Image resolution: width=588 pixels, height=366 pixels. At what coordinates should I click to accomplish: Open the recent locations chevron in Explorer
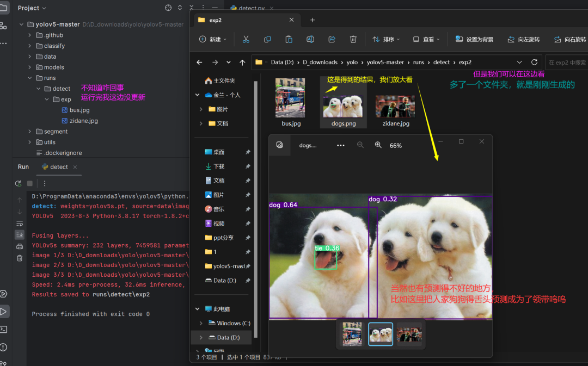click(228, 62)
